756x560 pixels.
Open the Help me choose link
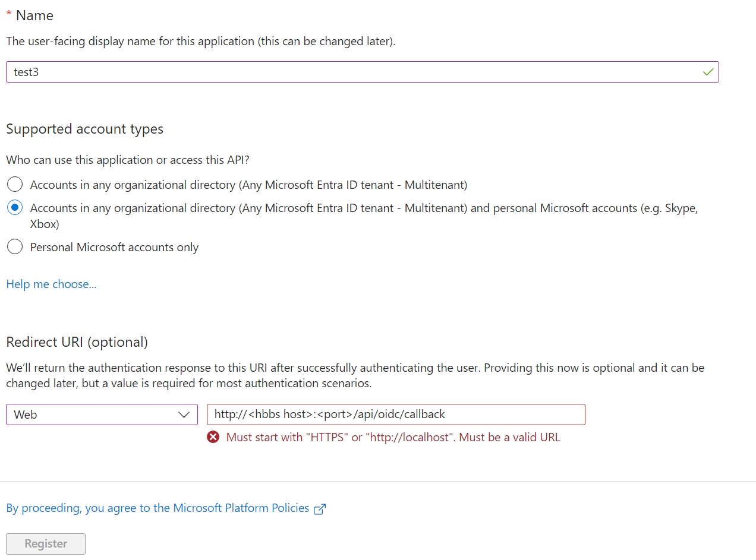(51, 284)
